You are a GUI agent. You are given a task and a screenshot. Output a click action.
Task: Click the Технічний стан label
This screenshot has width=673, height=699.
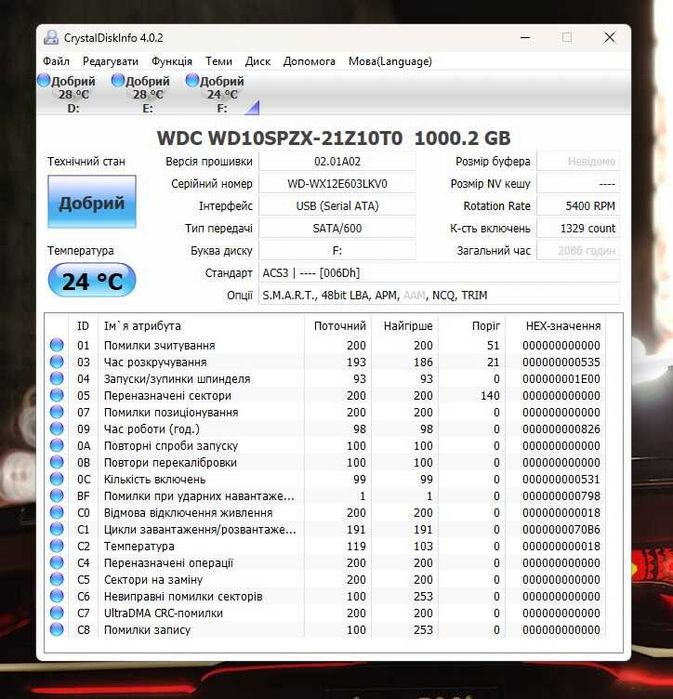coord(86,161)
